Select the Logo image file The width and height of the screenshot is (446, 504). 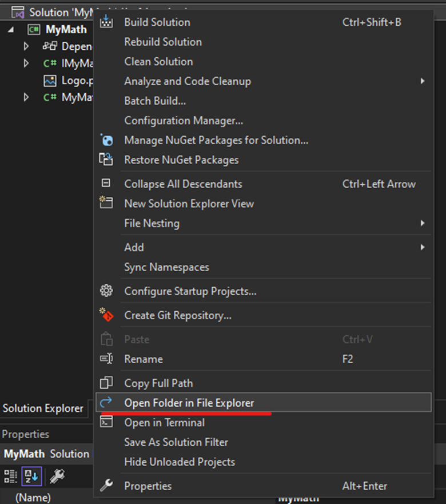pos(77,80)
